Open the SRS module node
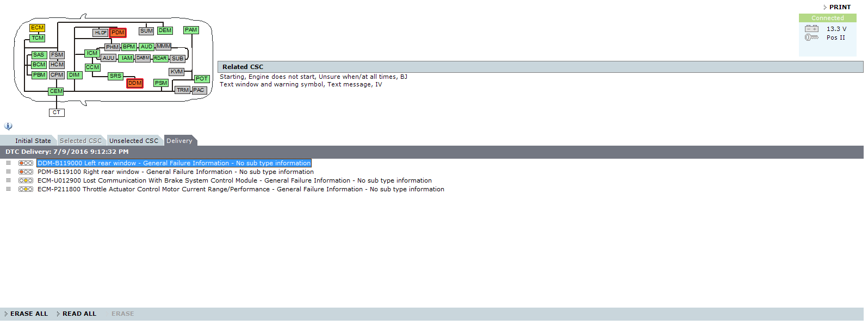 pyautogui.click(x=115, y=76)
